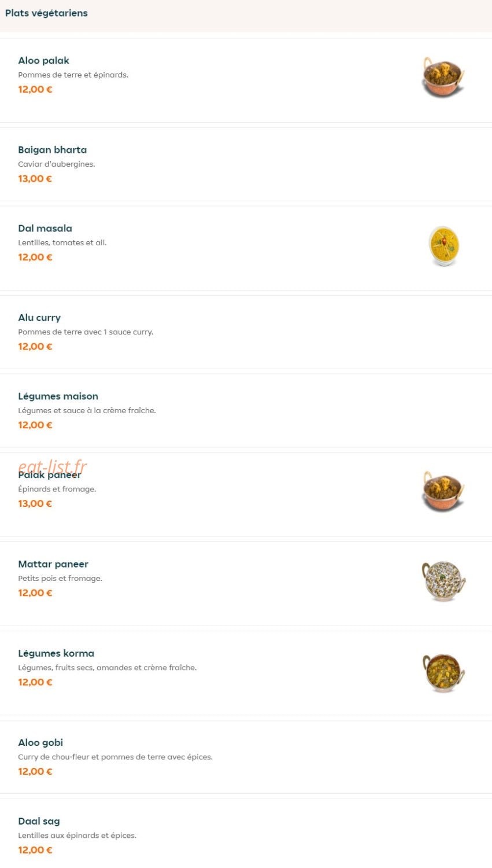Click the Palak paneer 13,00 € price
Image resolution: width=492 pixels, height=868 pixels.
pyautogui.click(x=35, y=503)
